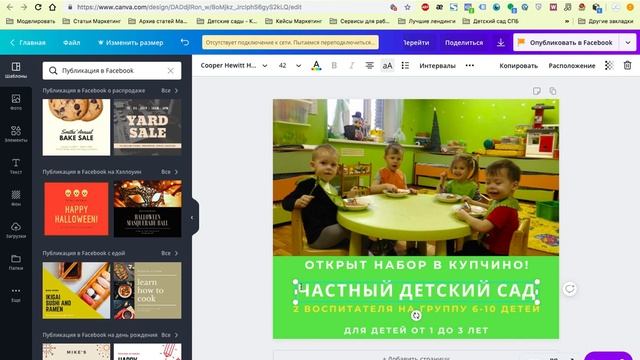Click the undo arrow in top bar

pyautogui.click(x=185, y=42)
